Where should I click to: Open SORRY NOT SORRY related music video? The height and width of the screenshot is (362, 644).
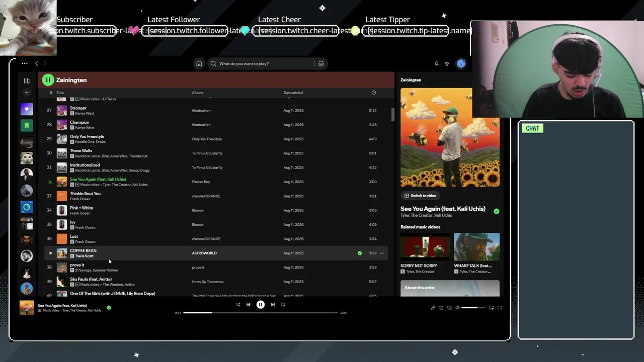click(425, 253)
